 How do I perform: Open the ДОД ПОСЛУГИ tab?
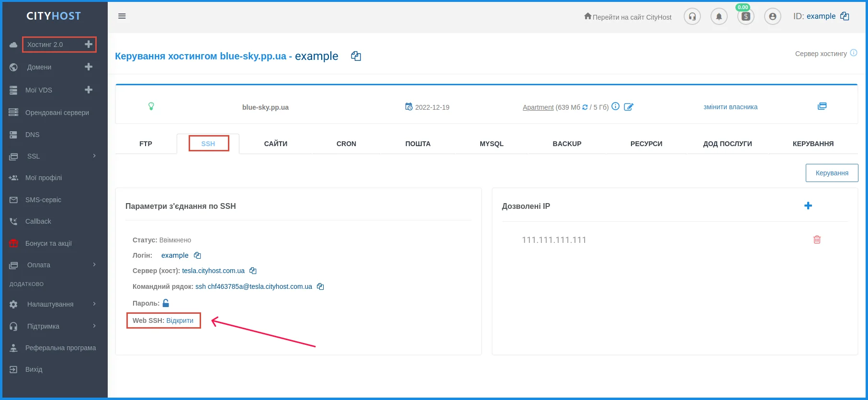(x=728, y=144)
